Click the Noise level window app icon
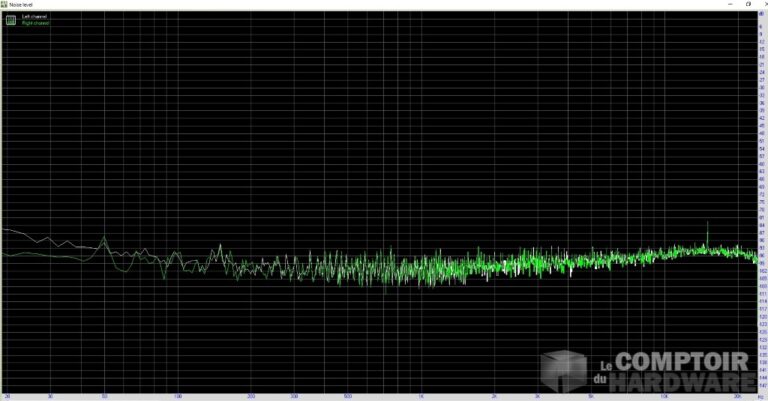 point(5,4)
